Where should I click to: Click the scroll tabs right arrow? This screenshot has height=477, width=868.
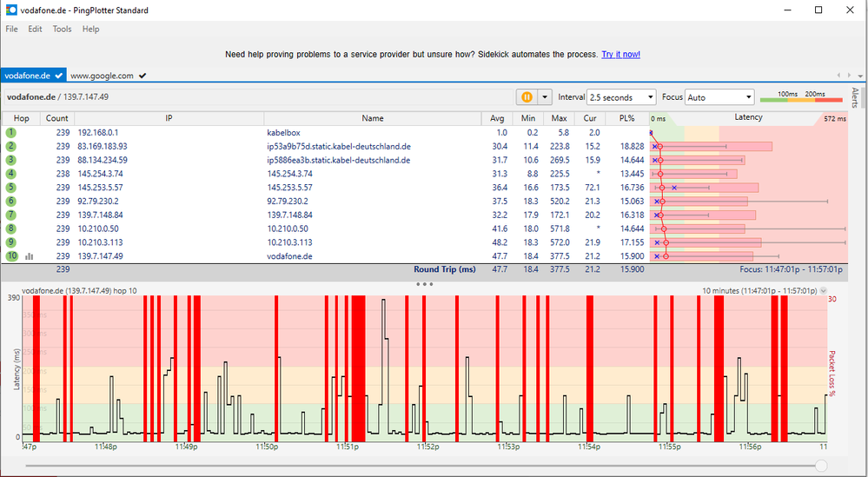[x=850, y=76]
